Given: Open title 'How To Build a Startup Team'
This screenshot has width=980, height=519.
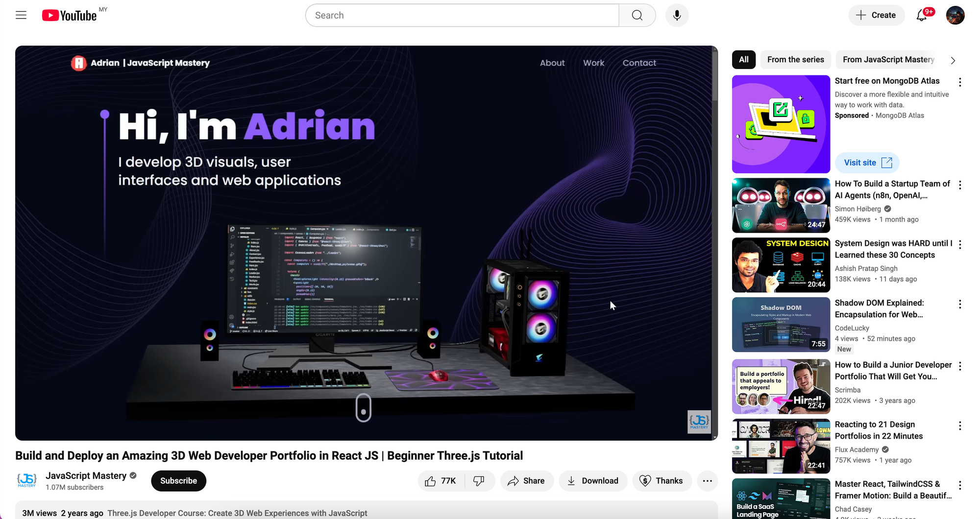Looking at the screenshot, I should point(892,189).
